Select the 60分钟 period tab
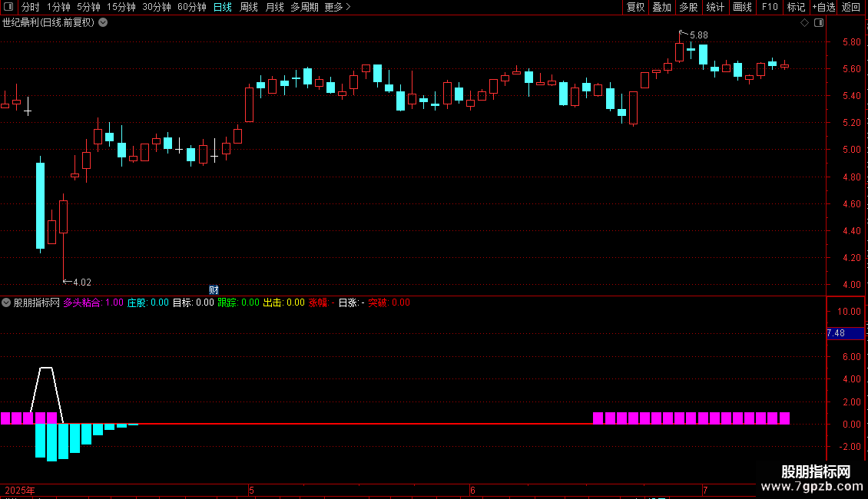868x499 pixels. coord(191,7)
